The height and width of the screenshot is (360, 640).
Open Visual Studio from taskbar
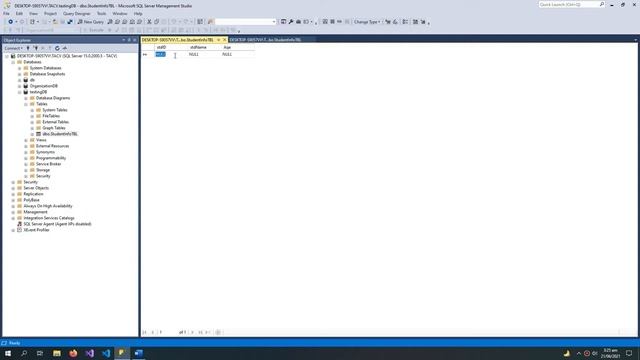pos(89,353)
